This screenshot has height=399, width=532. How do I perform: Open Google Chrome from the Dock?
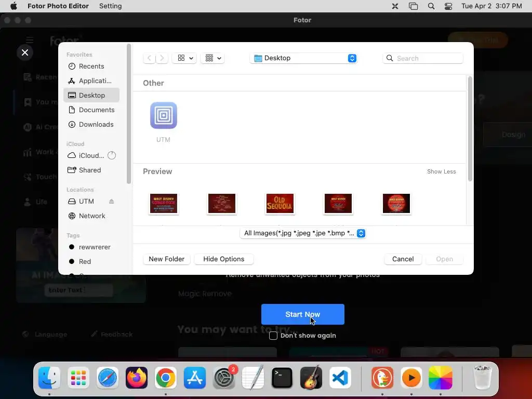166,378
